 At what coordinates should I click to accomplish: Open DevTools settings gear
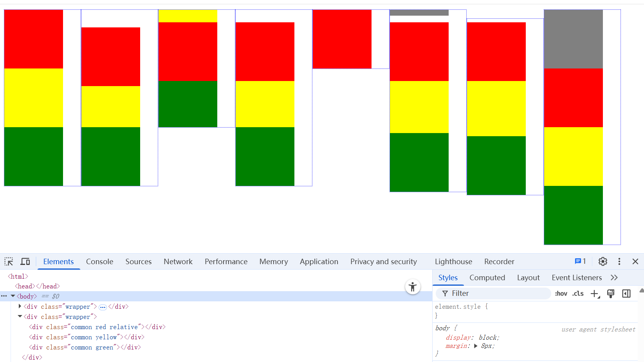coord(603,261)
